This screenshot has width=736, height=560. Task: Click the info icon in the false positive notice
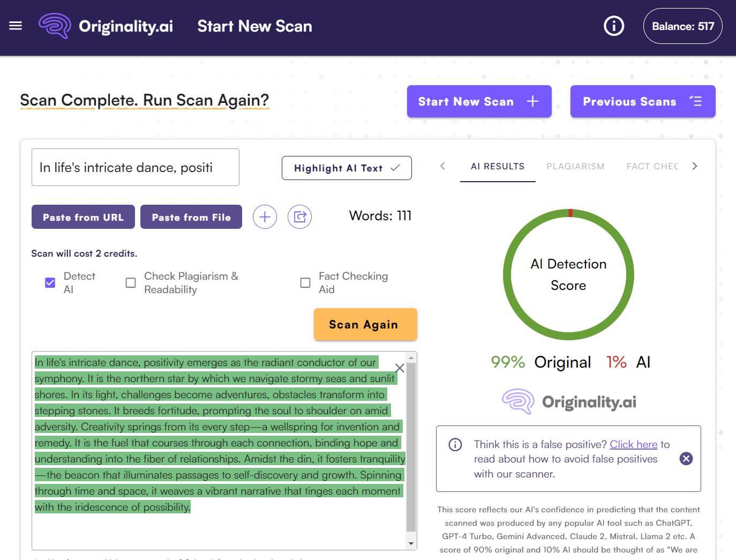(455, 444)
